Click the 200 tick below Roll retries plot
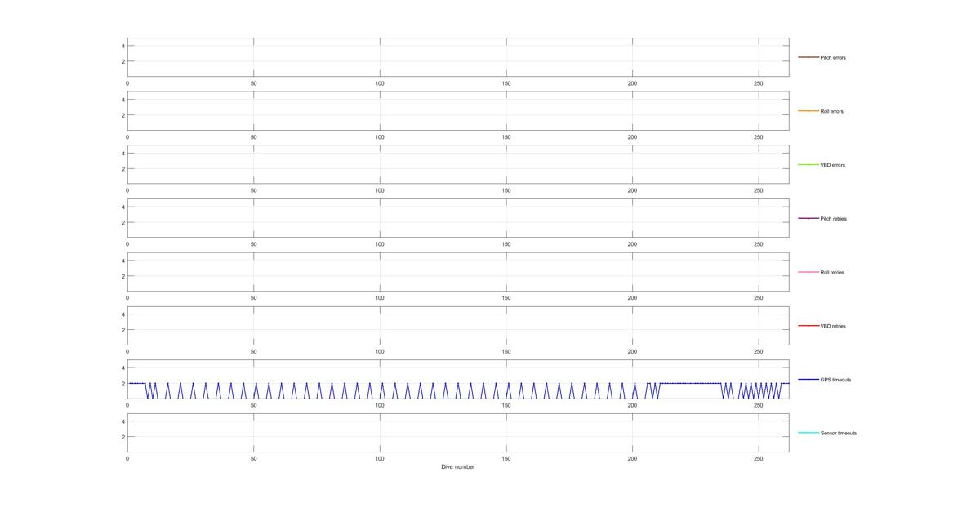This screenshot has width=980, height=508. coord(632,298)
